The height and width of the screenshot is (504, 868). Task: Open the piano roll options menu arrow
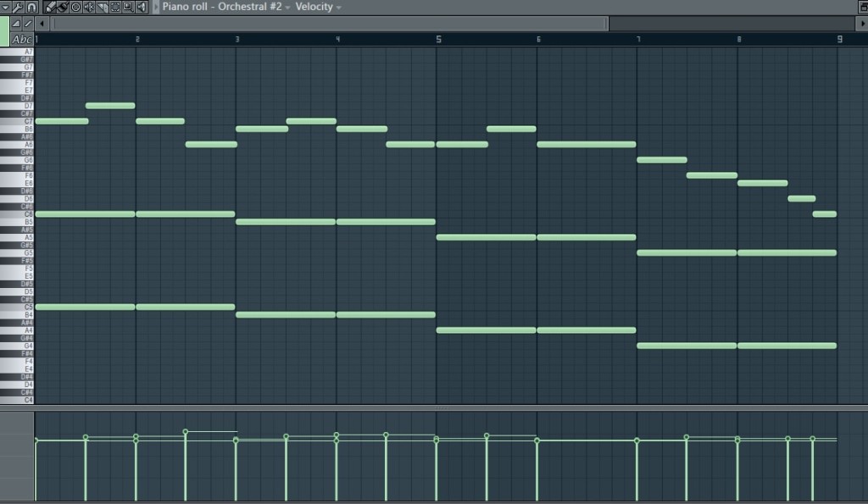coord(5,7)
